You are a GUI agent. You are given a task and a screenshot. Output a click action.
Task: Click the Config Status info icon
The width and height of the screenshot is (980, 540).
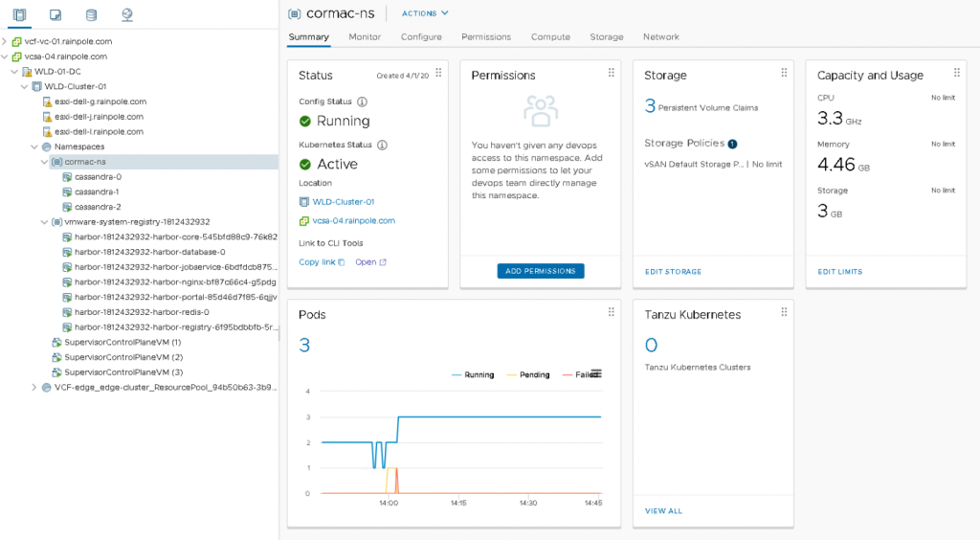tap(363, 101)
